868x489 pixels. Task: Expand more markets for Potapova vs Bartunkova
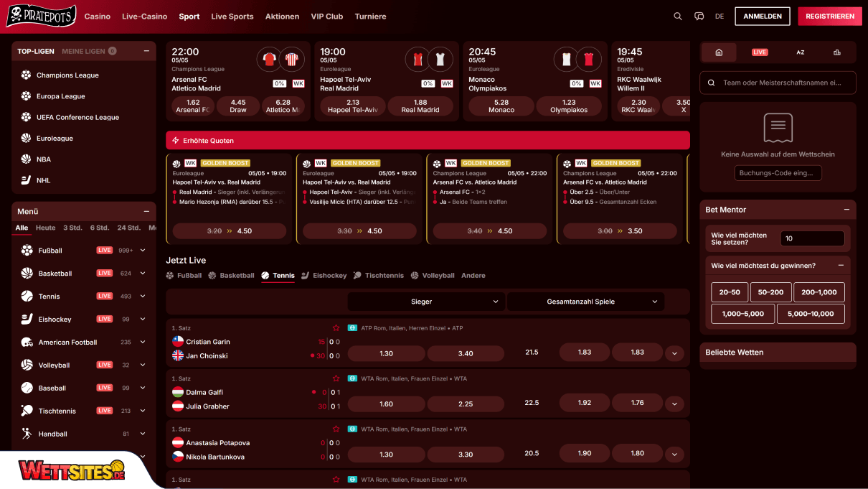674,455
